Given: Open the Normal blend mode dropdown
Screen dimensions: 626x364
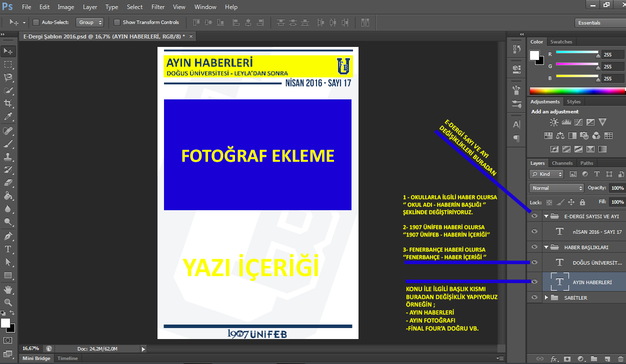Looking at the screenshot, I should (556, 188).
